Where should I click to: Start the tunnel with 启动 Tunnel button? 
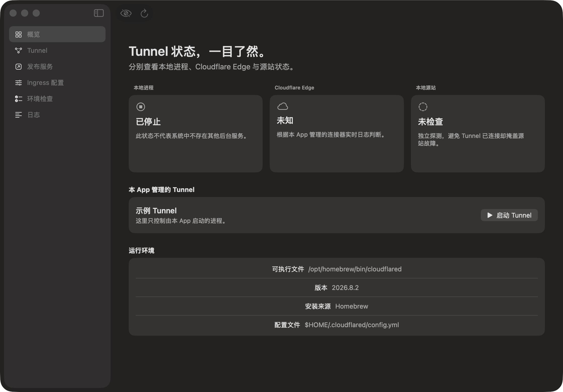tap(509, 215)
